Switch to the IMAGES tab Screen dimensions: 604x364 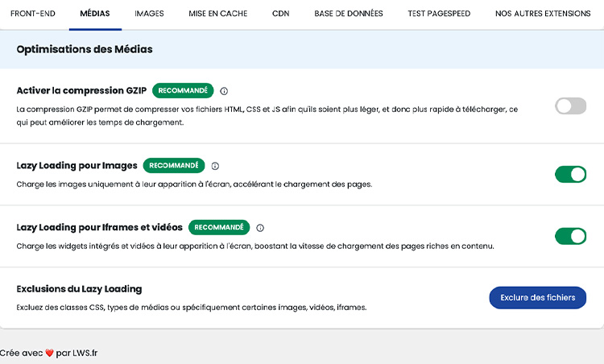coord(149,14)
